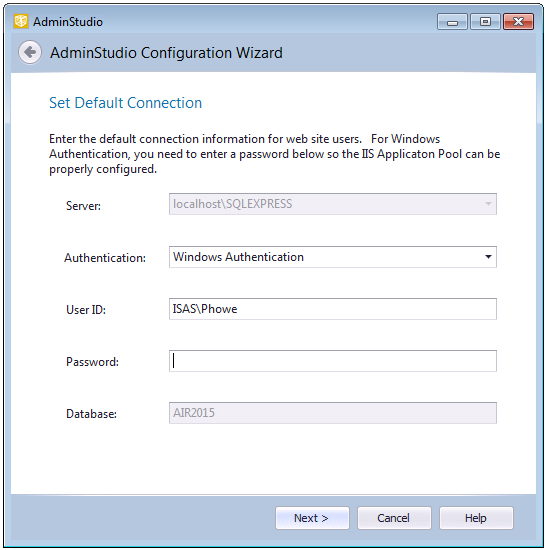This screenshot has width=547, height=550.
Task: Close the AdminStudio Configuration Wizard window
Action: pyautogui.click(x=519, y=22)
